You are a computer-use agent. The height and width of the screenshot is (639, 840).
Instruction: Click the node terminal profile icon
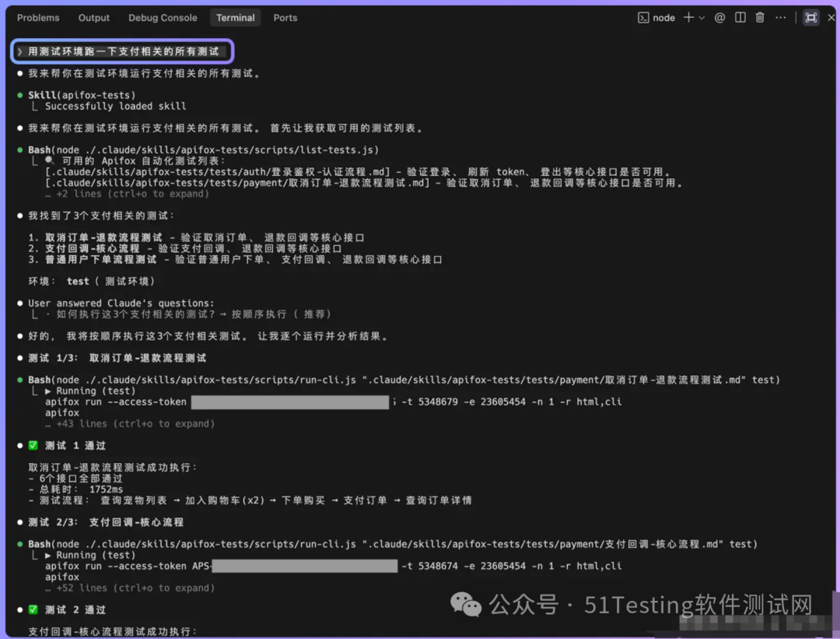click(643, 18)
